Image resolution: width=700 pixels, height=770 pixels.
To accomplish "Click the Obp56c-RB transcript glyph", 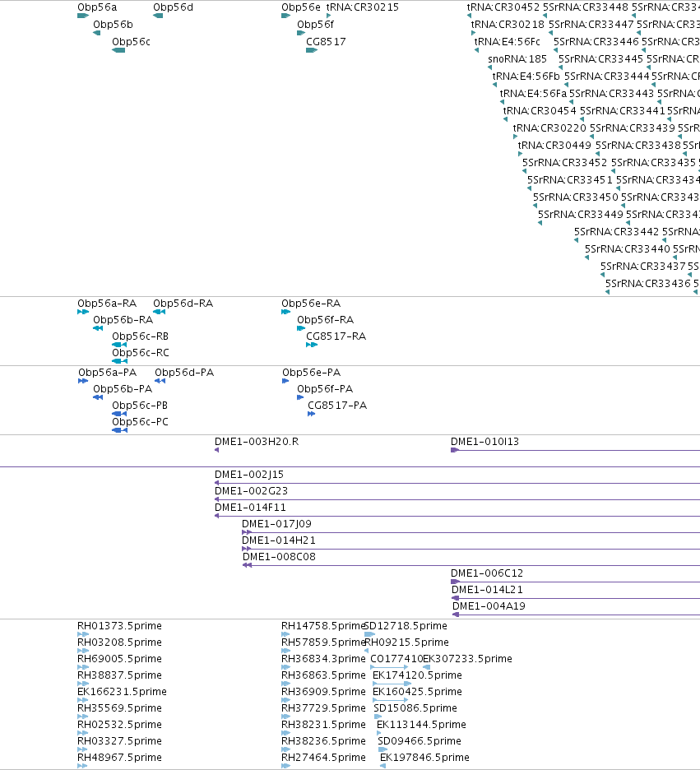I will pos(119,345).
